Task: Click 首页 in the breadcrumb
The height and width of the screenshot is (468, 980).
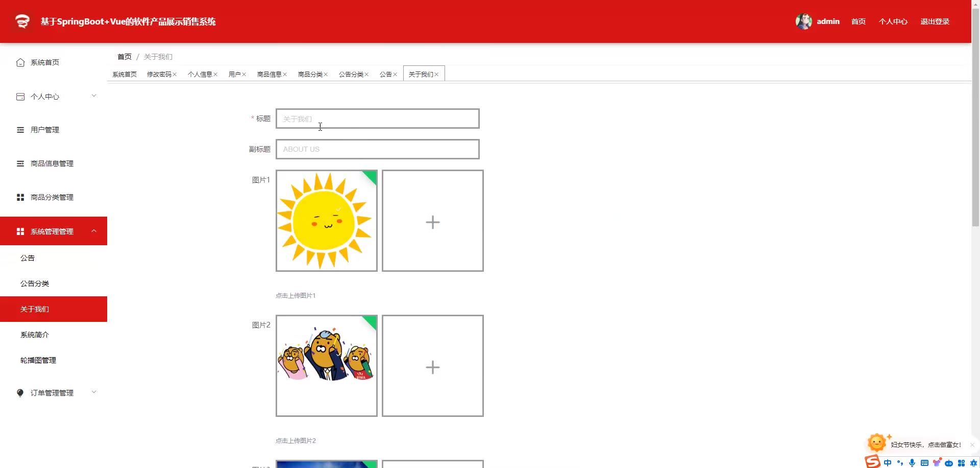Action: pos(125,57)
